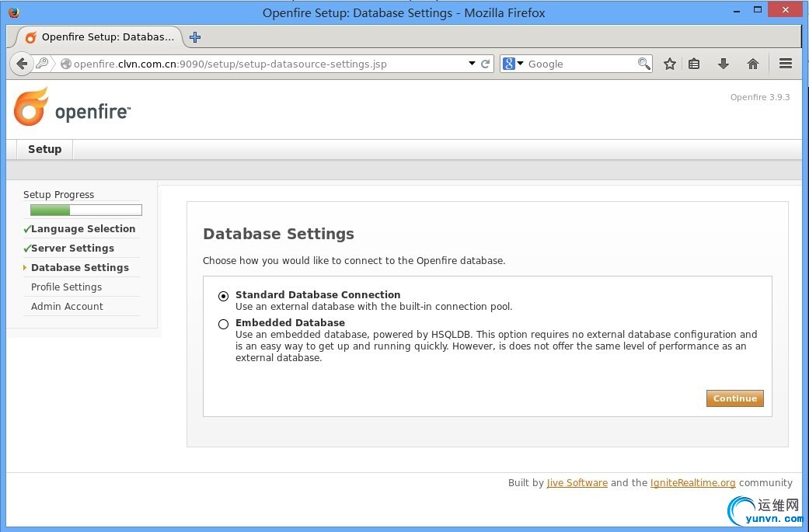
Task: Click the Openfire 3.9.3 version text
Action: pos(760,97)
